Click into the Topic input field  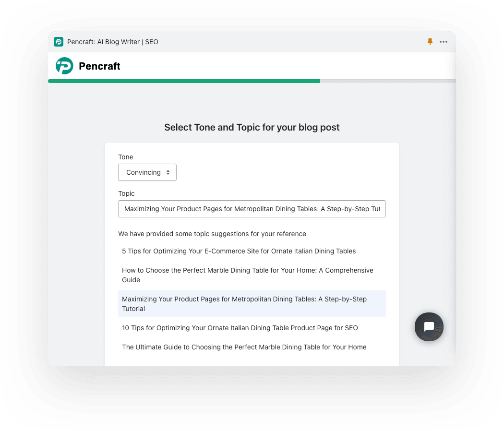coord(252,209)
